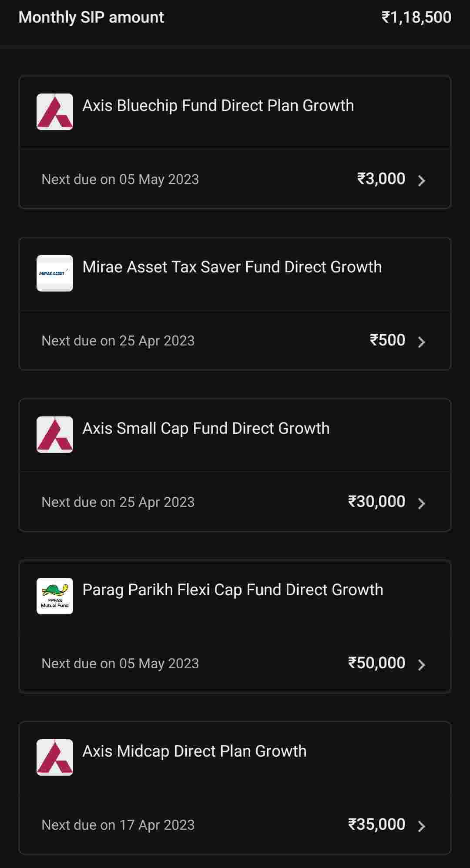The width and height of the screenshot is (470, 868).
Task: Open chevron beside ₹50,000 SIP amount
Action: (421, 664)
